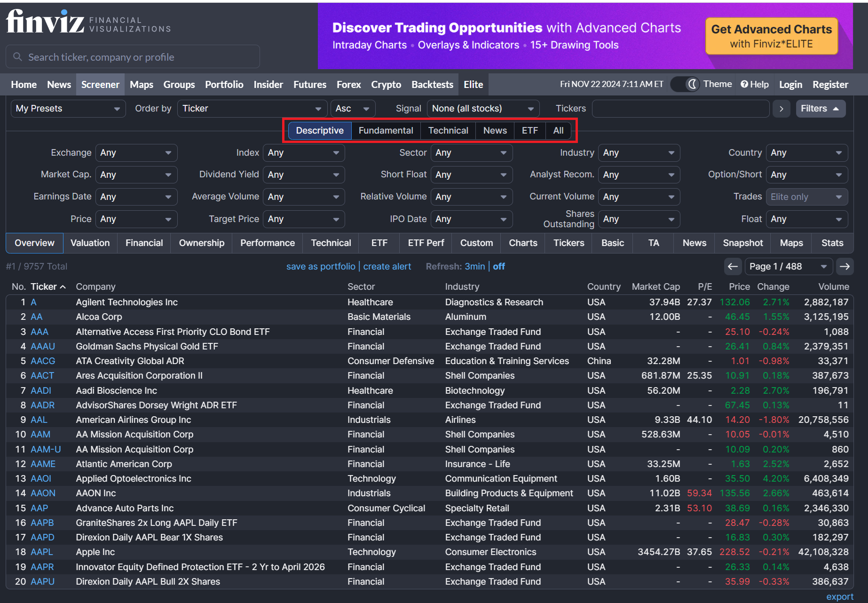
Task: Open the Charts view tab
Action: click(x=523, y=243)
